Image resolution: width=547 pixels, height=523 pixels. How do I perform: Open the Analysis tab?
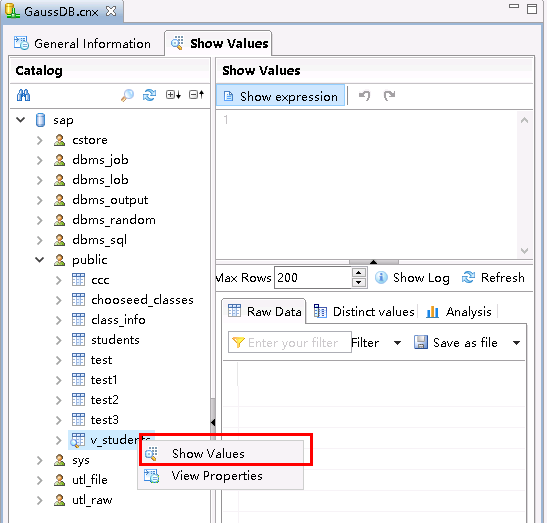point(459,311)
